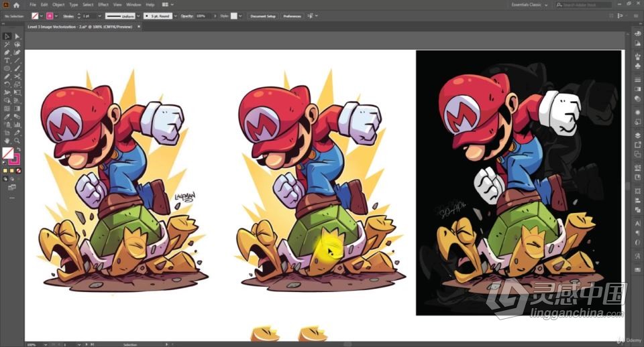
Task: Select the Zoom tool
Action: click(x=17, y=141)
